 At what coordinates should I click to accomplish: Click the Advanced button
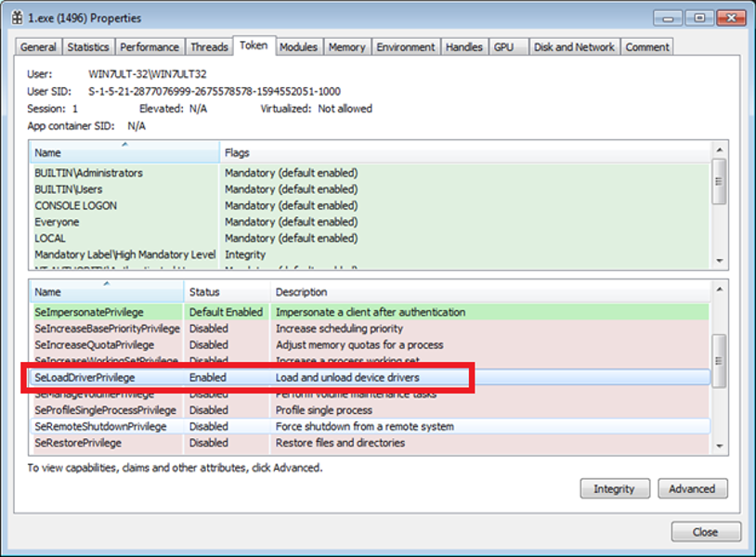(692, 488)
